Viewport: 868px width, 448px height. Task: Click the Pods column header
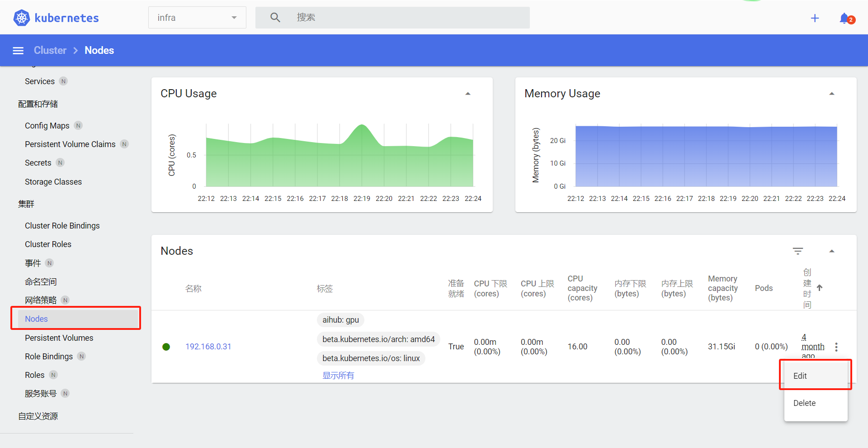click(764, 288)
